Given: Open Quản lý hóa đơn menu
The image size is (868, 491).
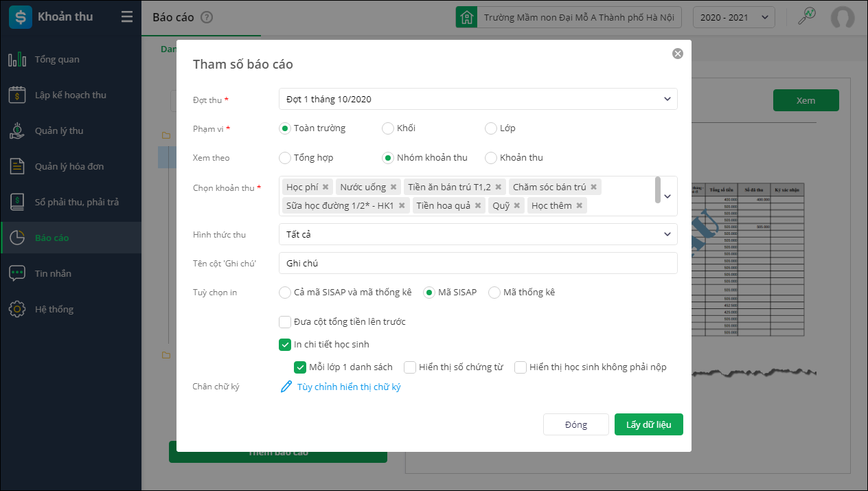Looking at the screenshot, I should [x=69, y=167].
